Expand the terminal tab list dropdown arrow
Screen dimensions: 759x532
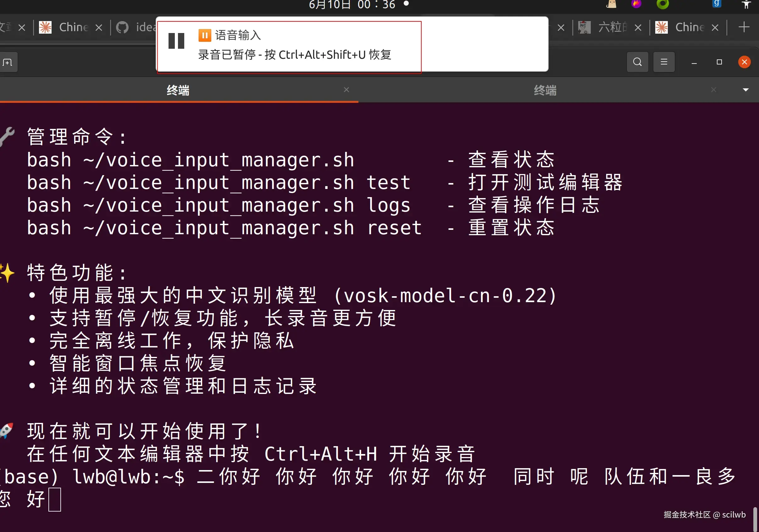(746, 90)
